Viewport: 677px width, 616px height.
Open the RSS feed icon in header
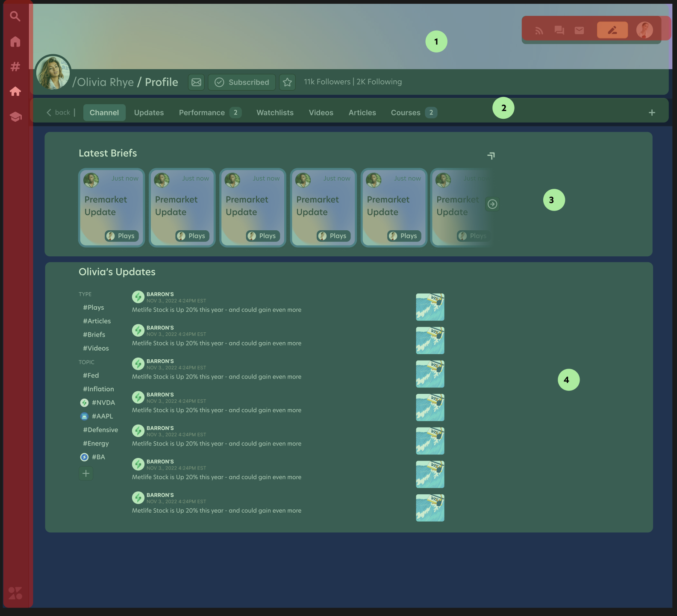click(539, 30)
